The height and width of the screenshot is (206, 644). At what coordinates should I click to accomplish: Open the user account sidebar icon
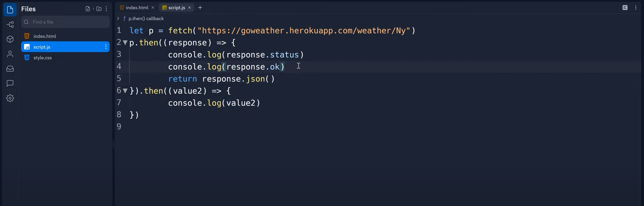[10, 54]
